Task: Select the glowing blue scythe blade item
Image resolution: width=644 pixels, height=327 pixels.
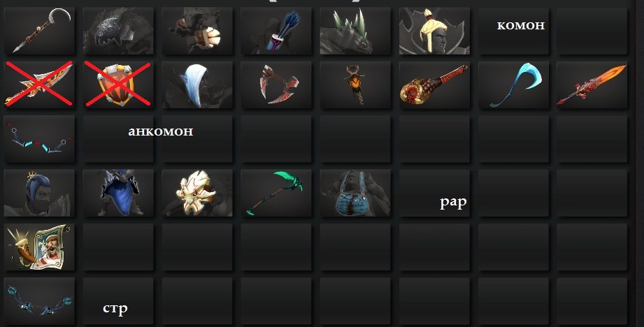Action: point(513,85)
